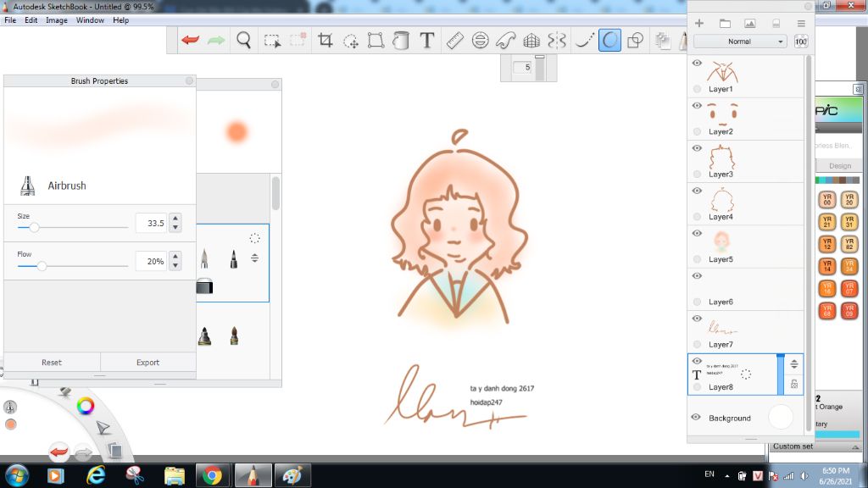Toggle the highlighted Predictive Stroke tool
This screenshot has width=868, height=488.
point(609,40)
